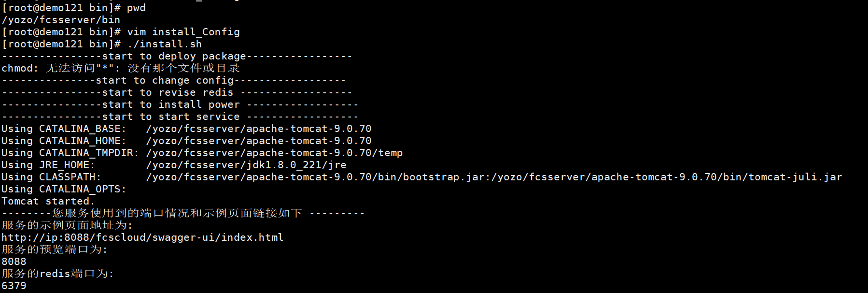Screen dimensions: 868x293
Task: Click the standalone 8088 preview port line
Action: (14, 262)
